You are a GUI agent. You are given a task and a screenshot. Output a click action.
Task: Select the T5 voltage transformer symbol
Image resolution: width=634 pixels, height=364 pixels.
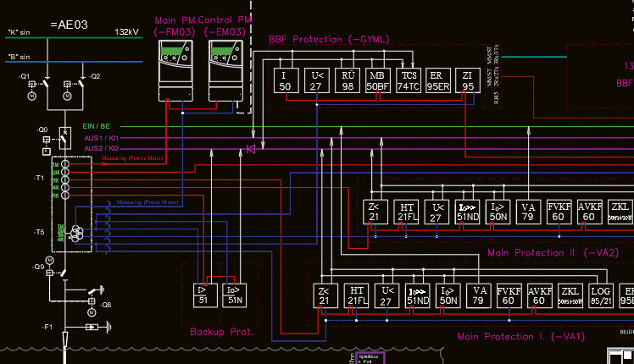[x=76, y=232]
